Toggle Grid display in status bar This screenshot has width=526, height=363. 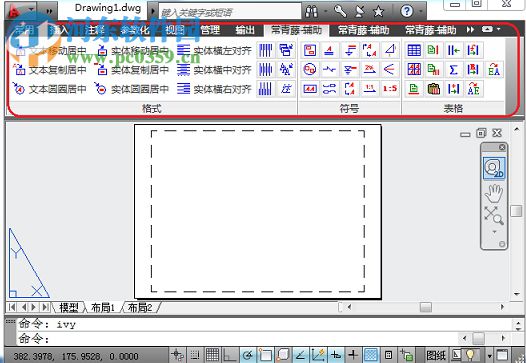[x=212, y=355]
